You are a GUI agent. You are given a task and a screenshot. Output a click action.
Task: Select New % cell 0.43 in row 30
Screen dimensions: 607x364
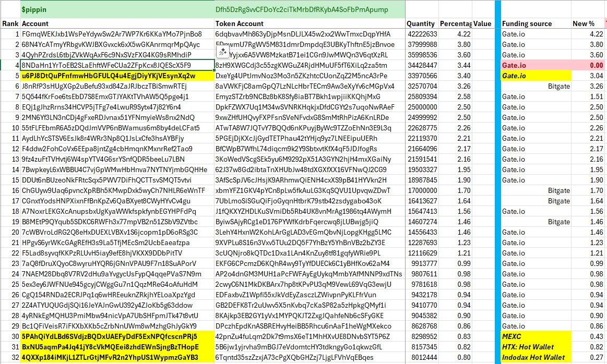(x=588, y=337)
